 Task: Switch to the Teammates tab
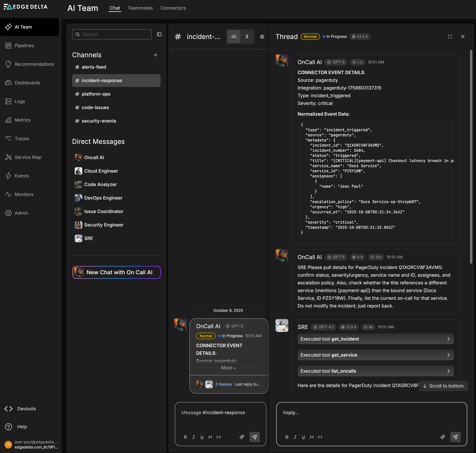[140, 8]
